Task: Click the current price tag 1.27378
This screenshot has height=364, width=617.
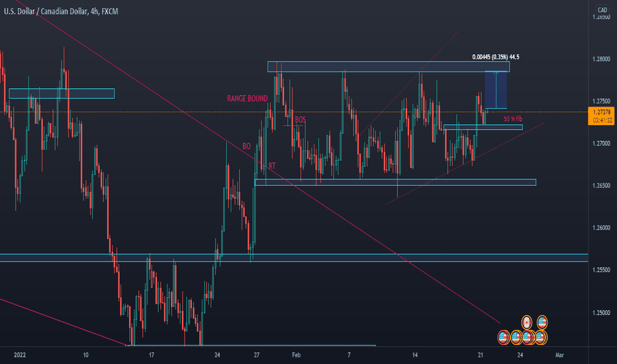Action: pyautogui.click(x=602, y=112)
